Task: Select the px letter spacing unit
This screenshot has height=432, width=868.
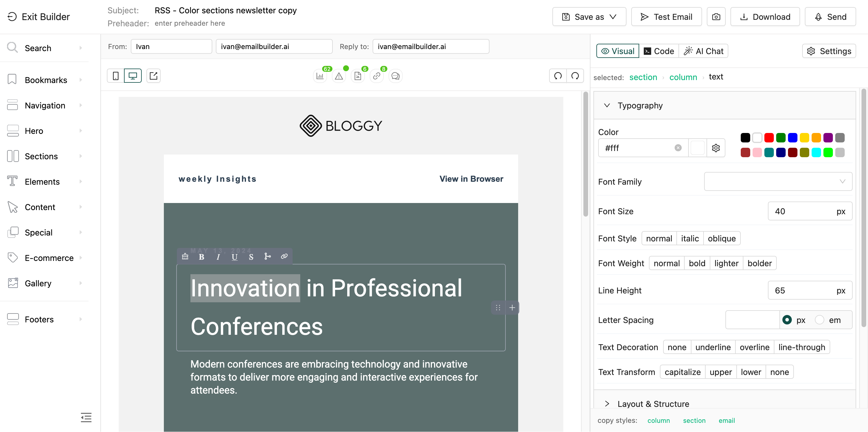Action: point(787,320)
